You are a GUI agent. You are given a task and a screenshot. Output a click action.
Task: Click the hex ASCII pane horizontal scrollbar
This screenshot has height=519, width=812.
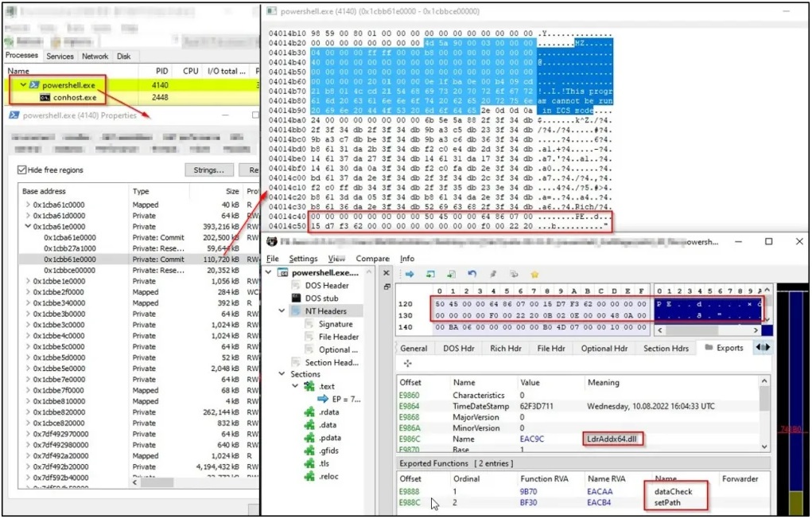click(709, 330)
